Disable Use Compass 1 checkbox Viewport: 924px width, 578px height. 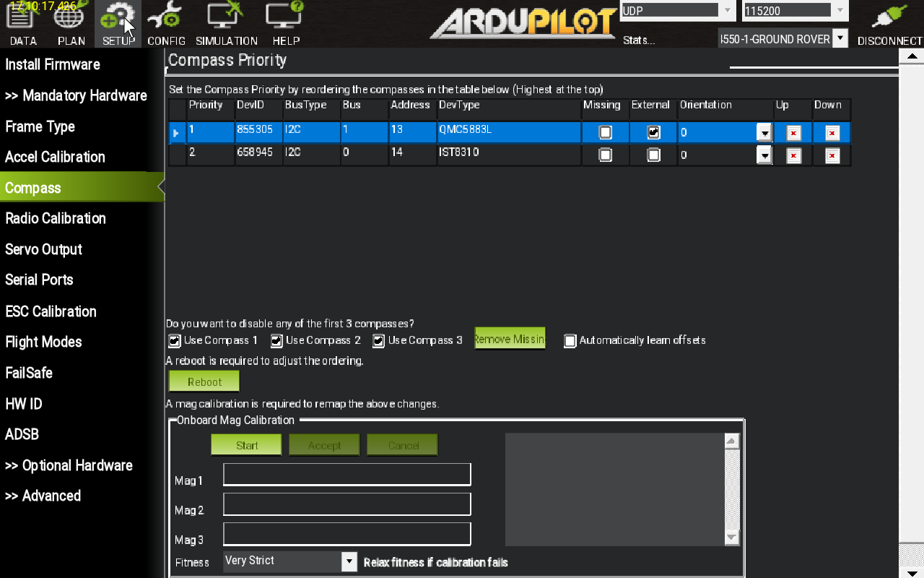point(174,340)
